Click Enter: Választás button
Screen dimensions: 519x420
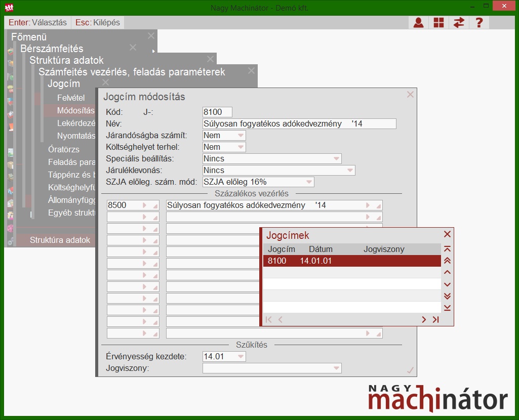(x=38, y=22)
